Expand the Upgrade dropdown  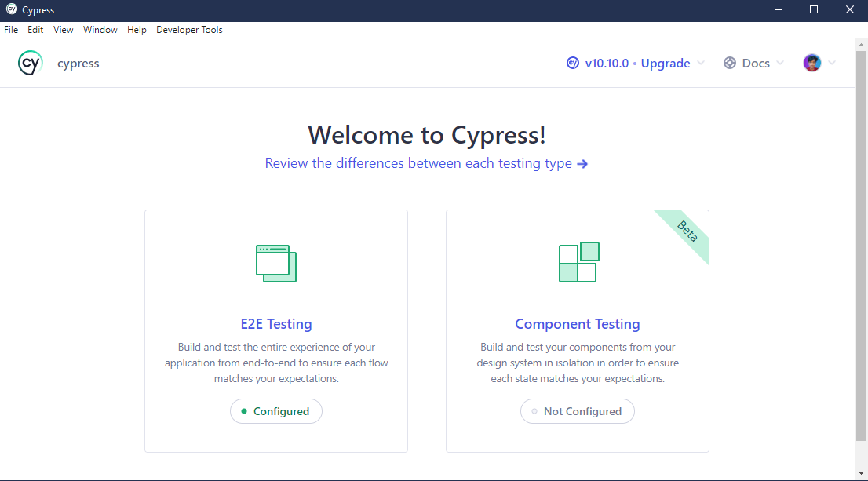700,63
